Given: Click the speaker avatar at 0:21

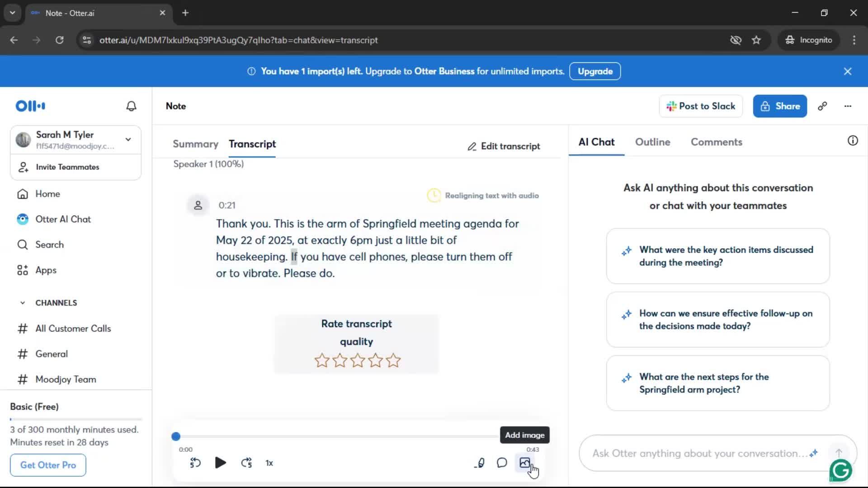Looking at the screenshot, I should point(198,206).
